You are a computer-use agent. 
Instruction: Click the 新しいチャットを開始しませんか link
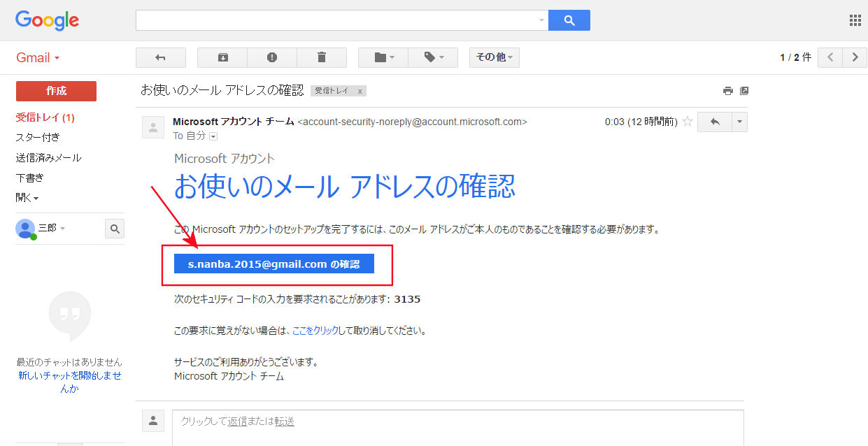point(69,382)
